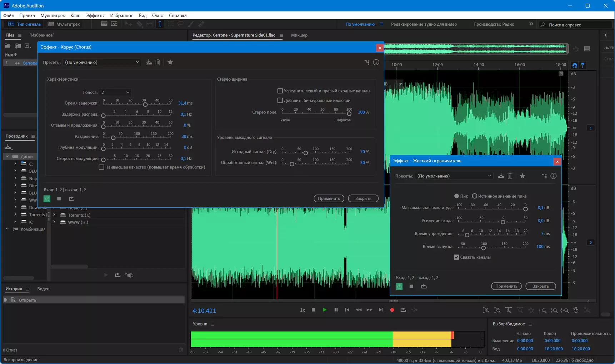This screenshot has height=364, width=615.
Task: Favorite the Hard Limiter preset star
Action: click(x=522, y=176)
